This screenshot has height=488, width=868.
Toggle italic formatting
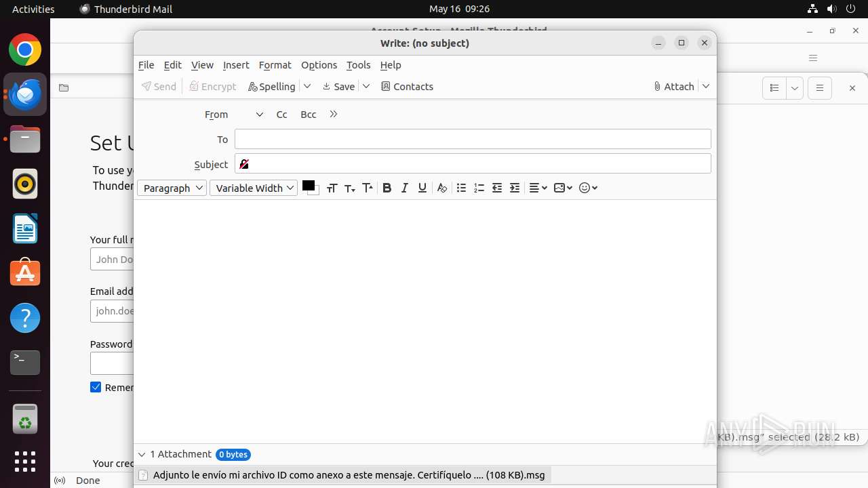[x=404, y=188]
